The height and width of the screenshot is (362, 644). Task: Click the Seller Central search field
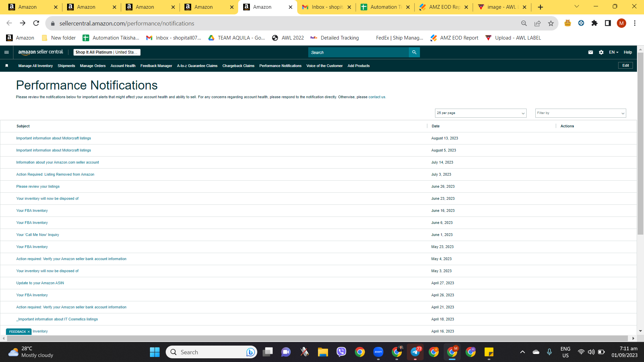358,52
